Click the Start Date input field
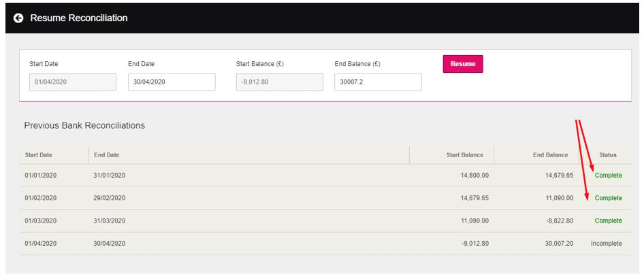644x275 pixels. point(73,82)
